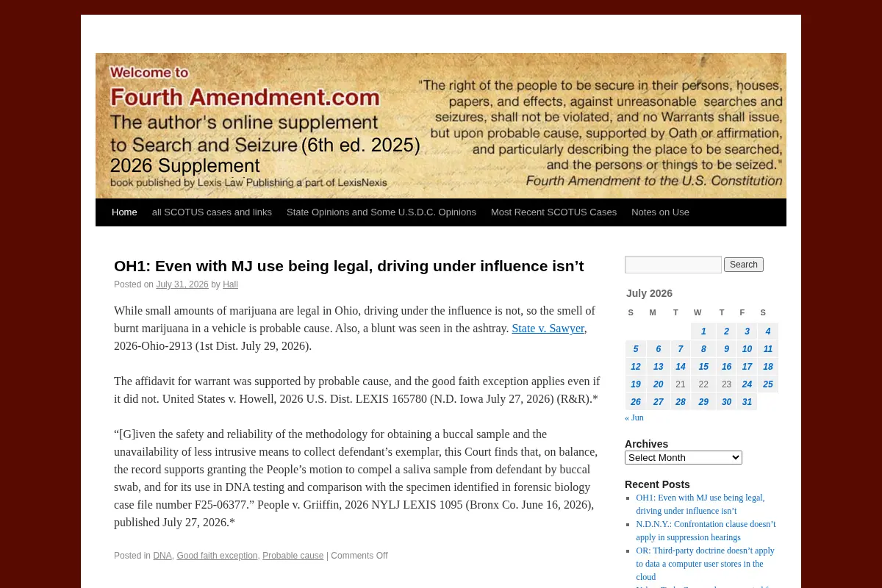Click the Comments Off text

tap(359, 556)
